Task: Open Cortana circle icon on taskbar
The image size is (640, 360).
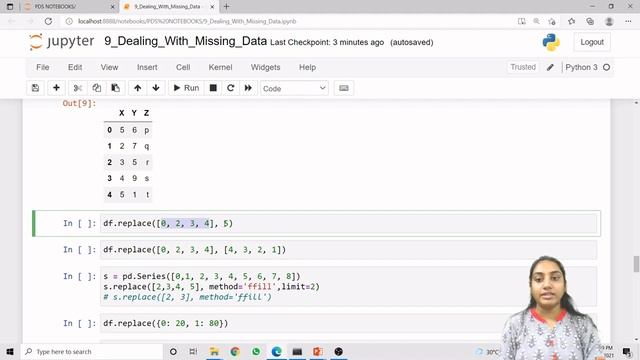Action: click(173, 351)
